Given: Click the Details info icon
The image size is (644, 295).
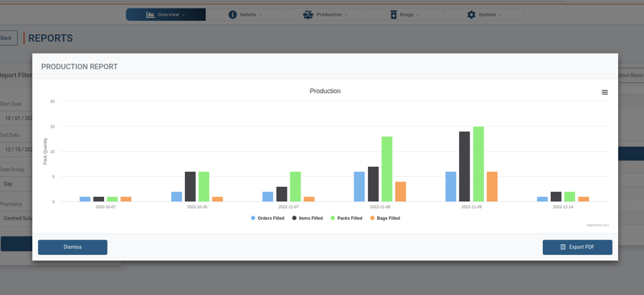Looking at the screenshot, I should 232,14.
